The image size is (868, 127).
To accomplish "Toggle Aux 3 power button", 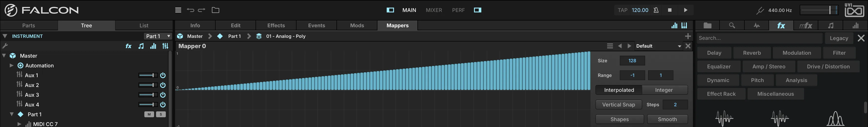I will click(x=163, y=95).
